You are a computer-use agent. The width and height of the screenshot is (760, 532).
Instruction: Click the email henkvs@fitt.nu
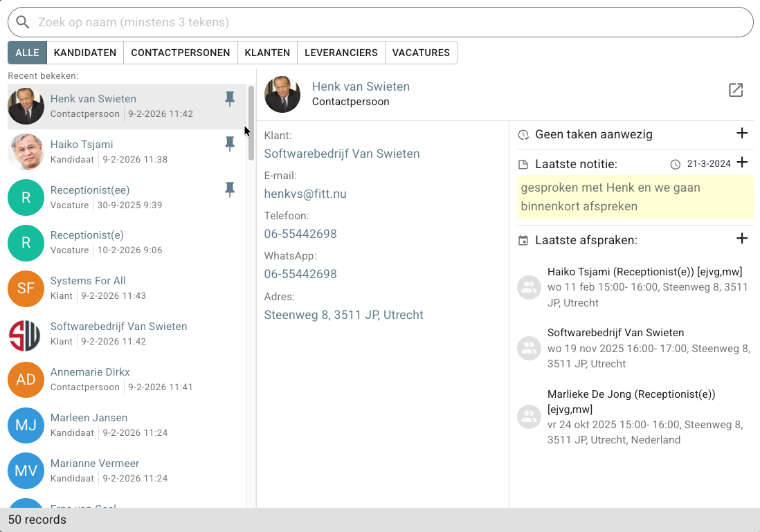pos(305,194)
